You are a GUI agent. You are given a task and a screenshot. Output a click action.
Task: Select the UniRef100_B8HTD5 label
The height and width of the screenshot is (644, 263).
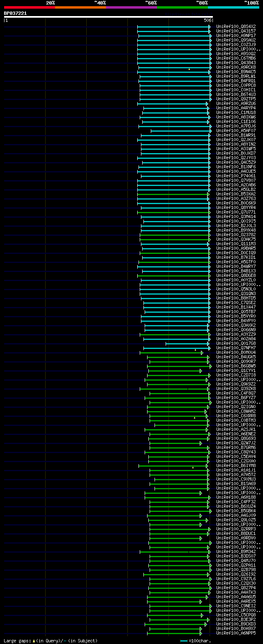click(x=236, y=298)
